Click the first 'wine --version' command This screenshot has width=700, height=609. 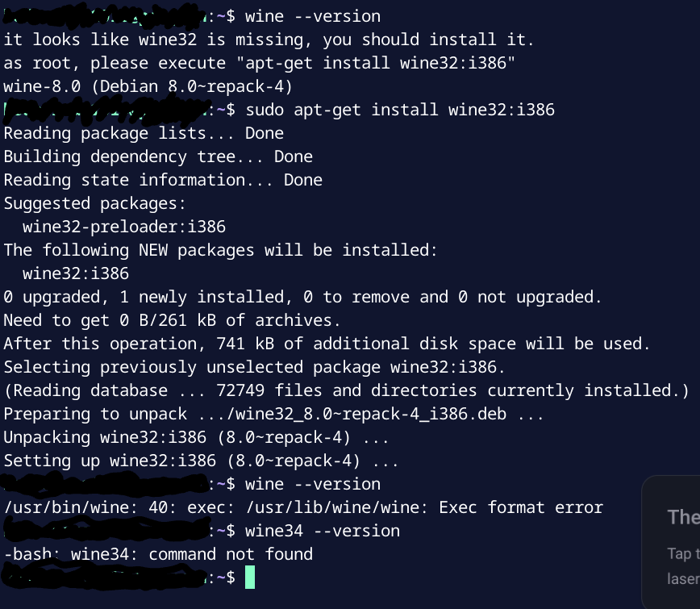[x=313, y=16]
